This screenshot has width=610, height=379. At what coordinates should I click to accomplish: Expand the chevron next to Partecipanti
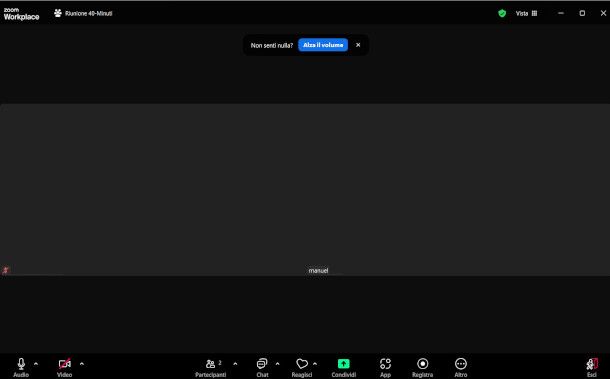click(235, 364)
